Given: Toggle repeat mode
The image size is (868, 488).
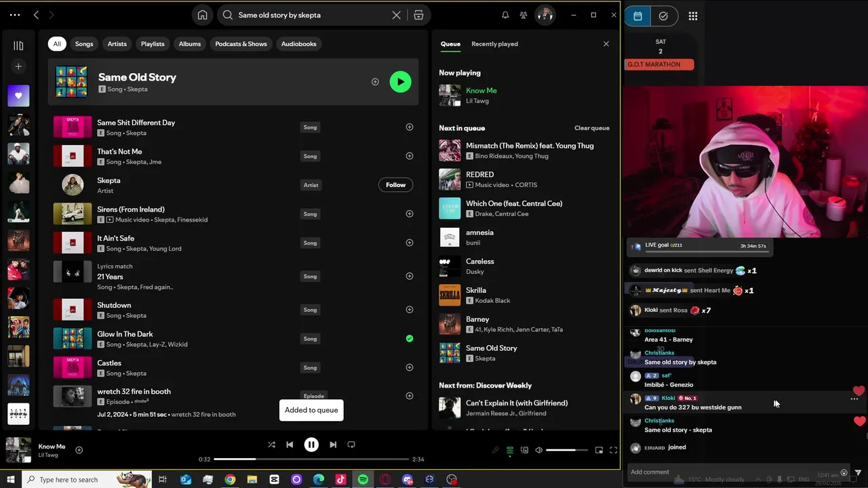Looking at the screenshot, I should coord(351,445).
